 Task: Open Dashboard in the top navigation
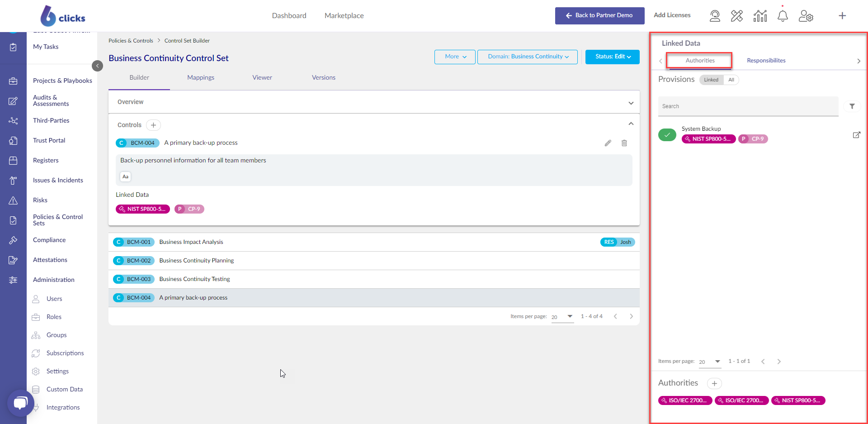point(289,16)
